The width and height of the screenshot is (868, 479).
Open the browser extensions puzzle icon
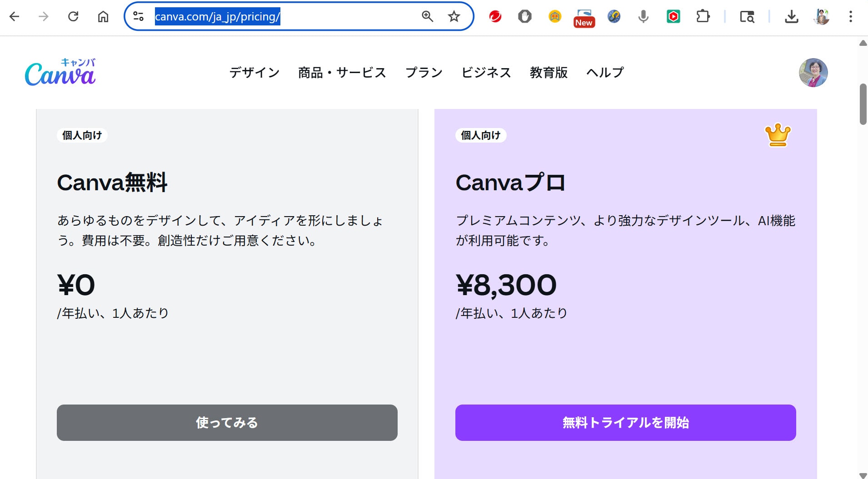(703, 17)
